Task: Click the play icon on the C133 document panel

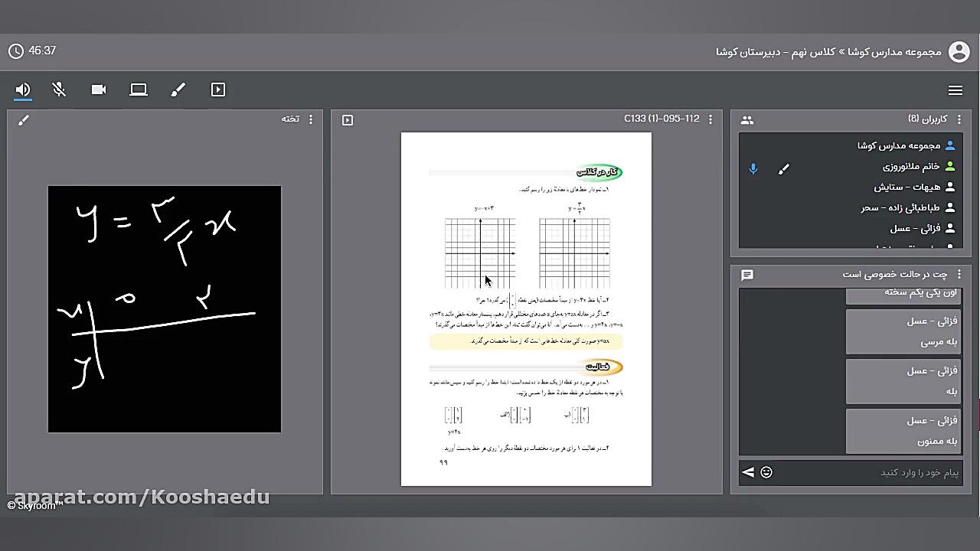Action: (347, 120)
